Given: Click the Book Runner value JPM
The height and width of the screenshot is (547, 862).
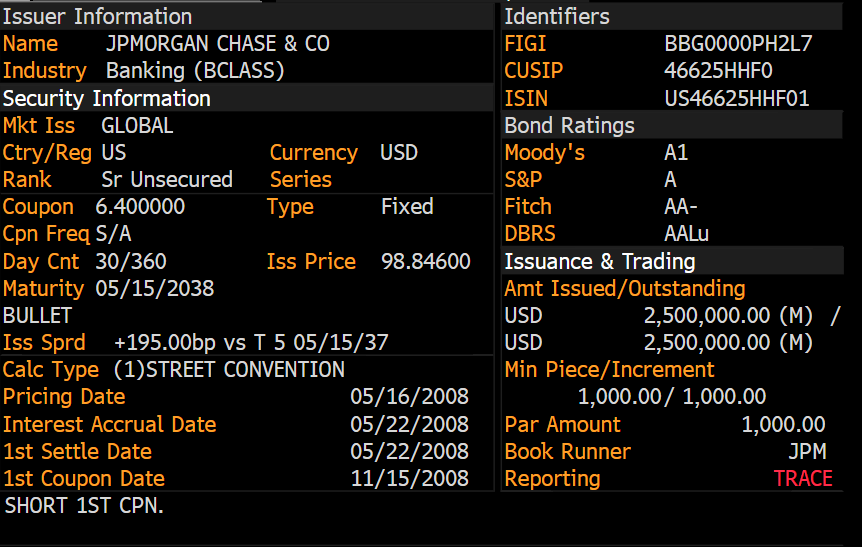Looking at the screenshot, I should [x=808, y=452].
